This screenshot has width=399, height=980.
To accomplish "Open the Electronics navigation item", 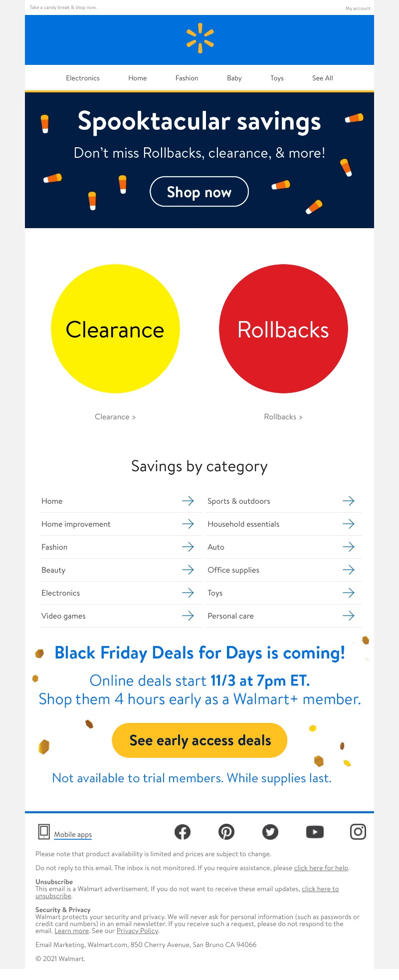I will pyautogui.click(x=83, y=78).
